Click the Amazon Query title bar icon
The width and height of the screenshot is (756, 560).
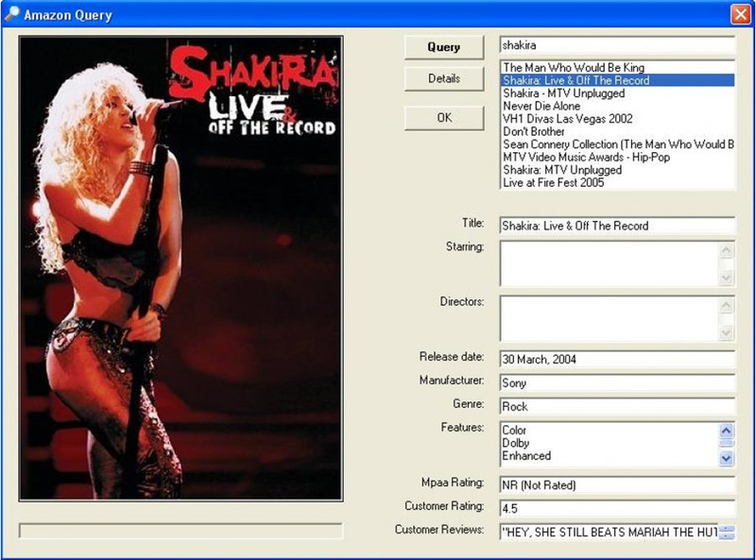click(x=12, y=14)
